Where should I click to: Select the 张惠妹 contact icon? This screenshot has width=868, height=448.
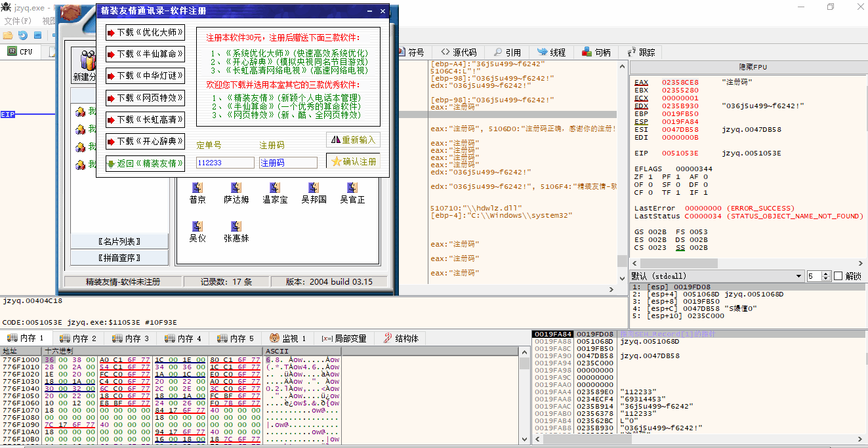236,232
